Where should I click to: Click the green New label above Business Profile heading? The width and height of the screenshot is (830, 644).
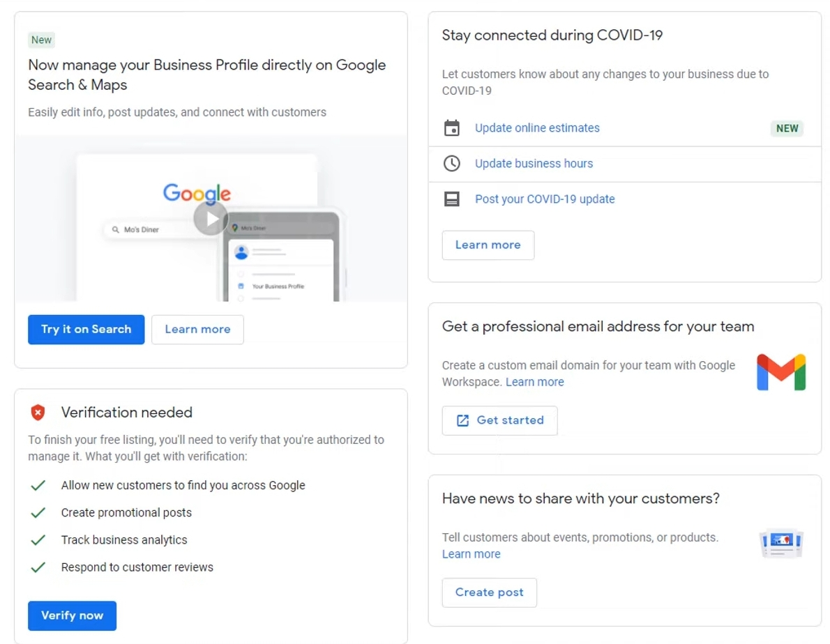click(41, 40)
